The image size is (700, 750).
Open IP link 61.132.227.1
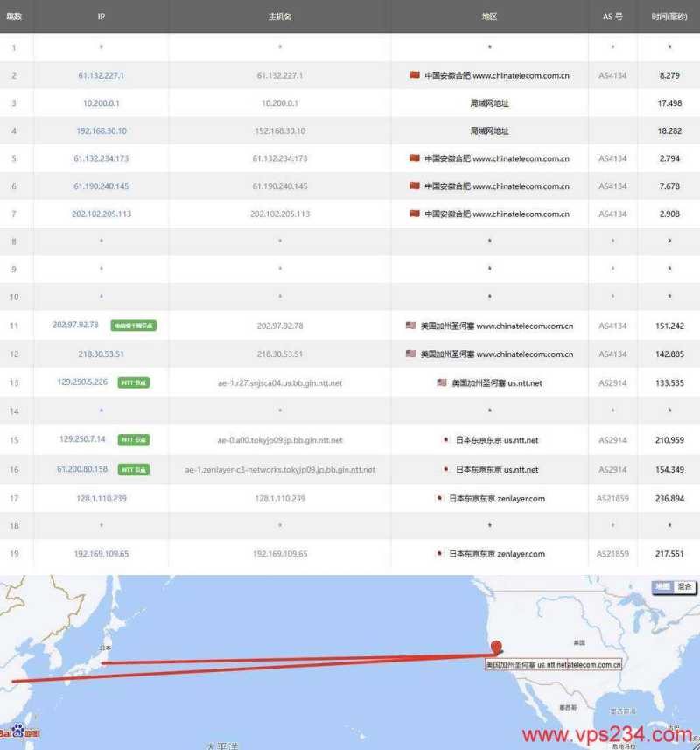click(x=101, y=75)
